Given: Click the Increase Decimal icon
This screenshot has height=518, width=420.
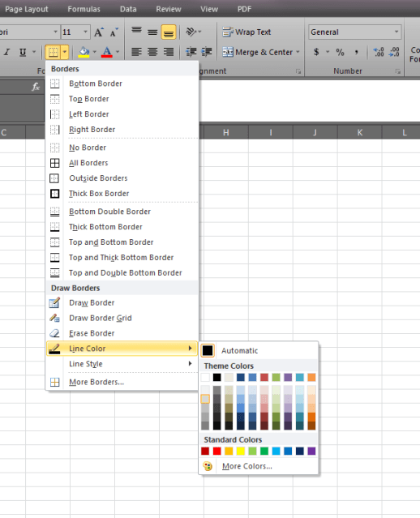Looking at the screenshot, I should (x=379, y=52).
